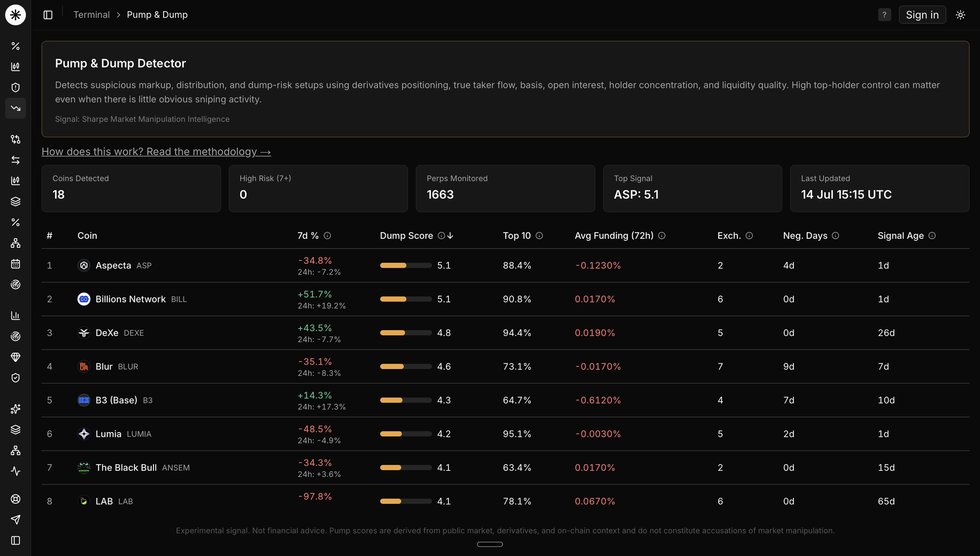The height and width of the screenshot is (556, 980).
Task: Show info tooltip for the Top 10 column
Action: (539, 235)
